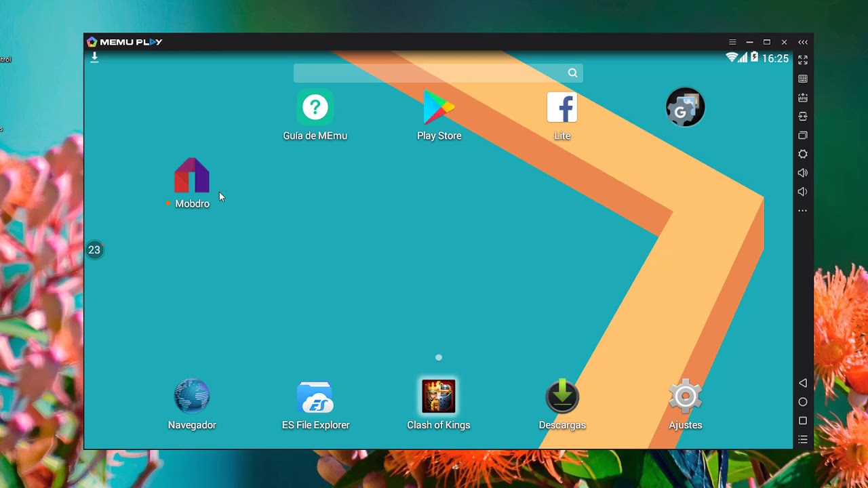Maximize the MEmu window
This screenshot has height=488, width=868.
767,42
